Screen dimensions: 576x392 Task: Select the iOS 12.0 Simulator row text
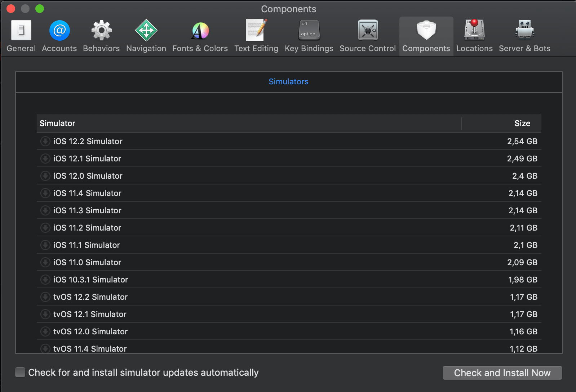(x=88, y=176)
